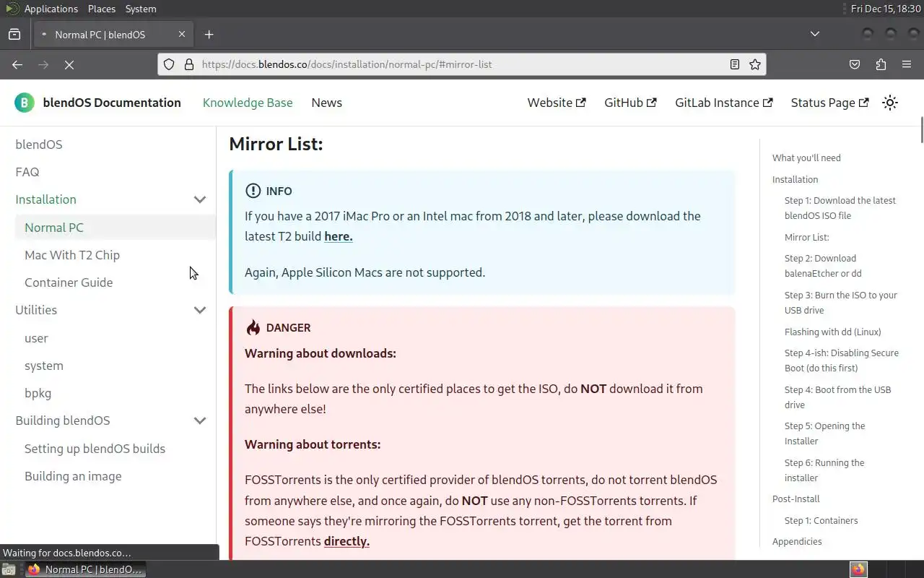
Task: Jump to Step 5: Opening the Installer
Action: coord(824,433)
